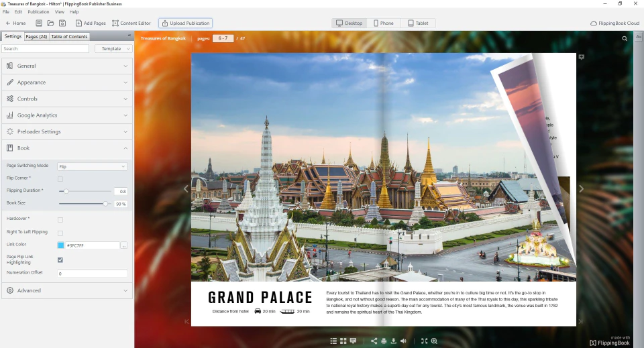Open the Publication menu
Viewport: 644px width, 348px height.
coord(38,12)
